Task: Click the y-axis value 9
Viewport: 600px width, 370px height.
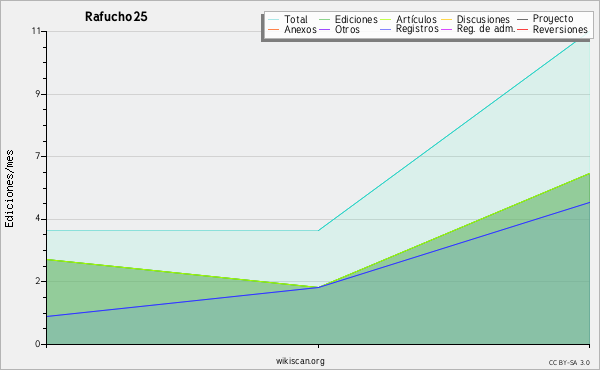Action: 38,94
